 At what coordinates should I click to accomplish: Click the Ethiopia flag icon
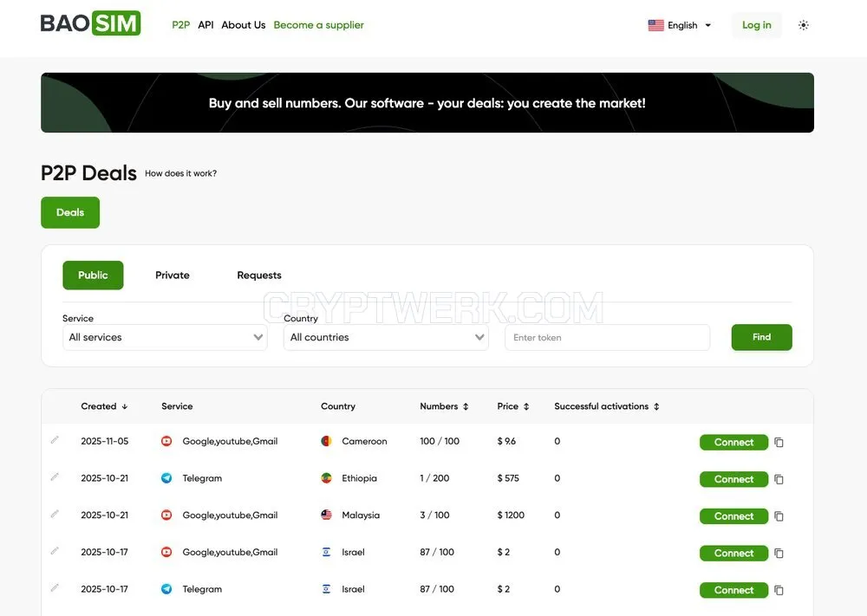(326, 478)
